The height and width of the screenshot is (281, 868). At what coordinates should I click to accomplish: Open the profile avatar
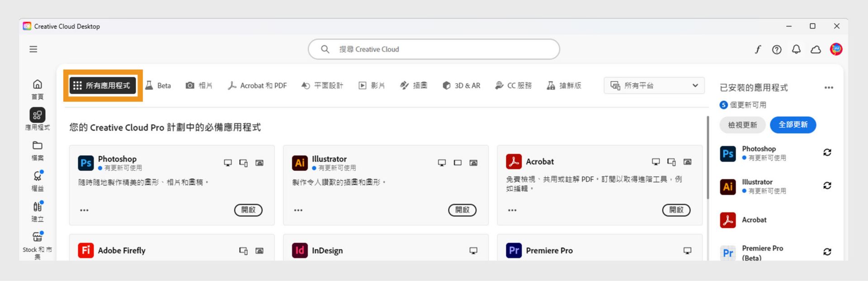point(836,49)
